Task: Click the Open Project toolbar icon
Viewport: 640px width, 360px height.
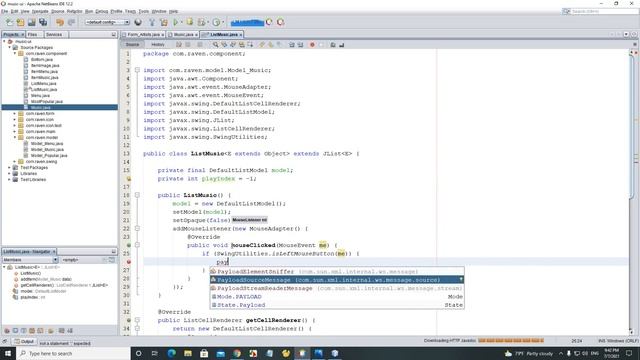Action: click(x=31, y=22)
